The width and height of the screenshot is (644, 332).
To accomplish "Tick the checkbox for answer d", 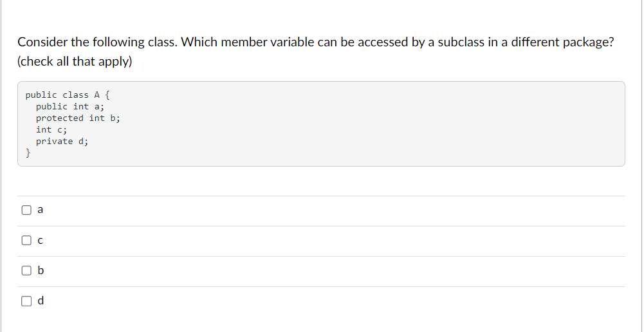I will pos(26,300).
